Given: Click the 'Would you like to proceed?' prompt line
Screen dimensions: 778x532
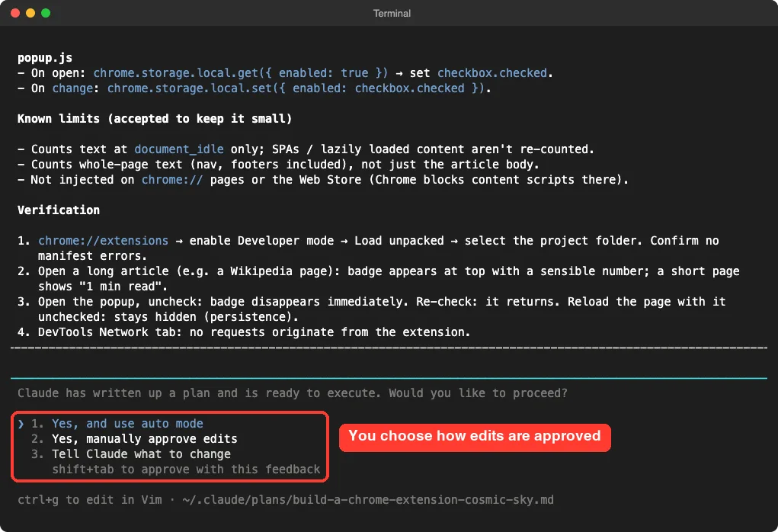Looking at the screenshot, I should pyautogui.click(x=293, y=393).
